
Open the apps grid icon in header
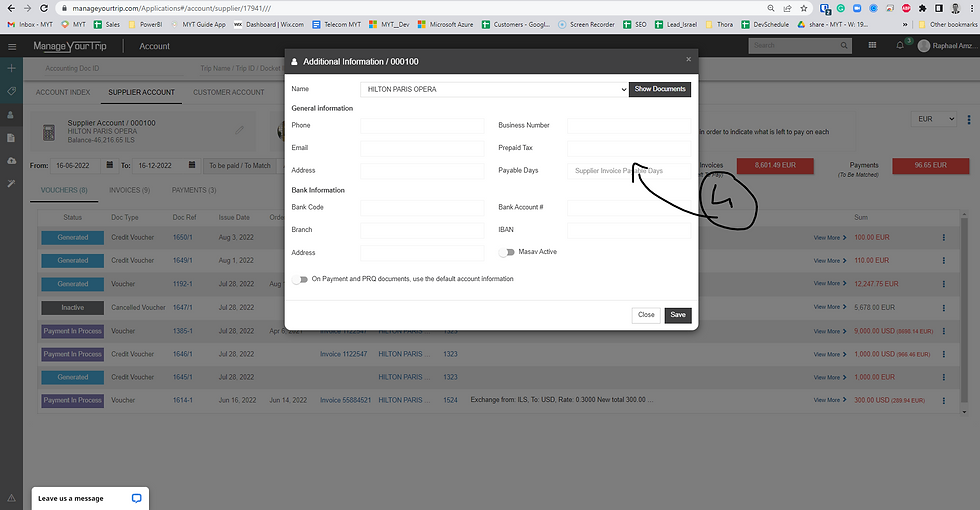tap(872, 45)
